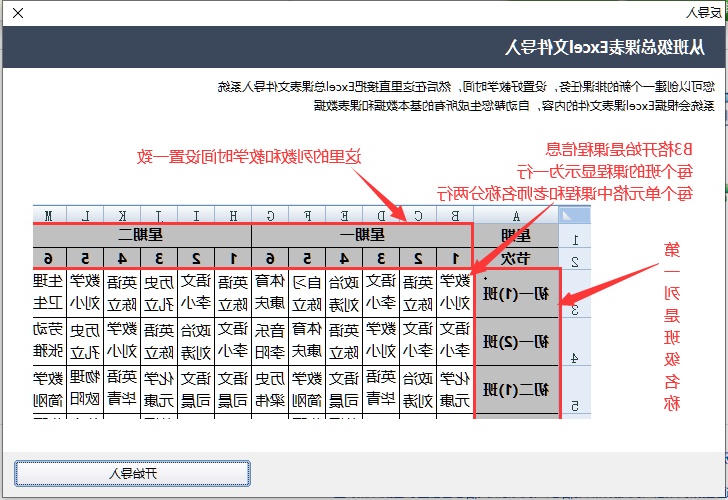Click the 初二(1)班 row label in the sample table
Viewport: 728px width, 500px height.
coord(516,390)
